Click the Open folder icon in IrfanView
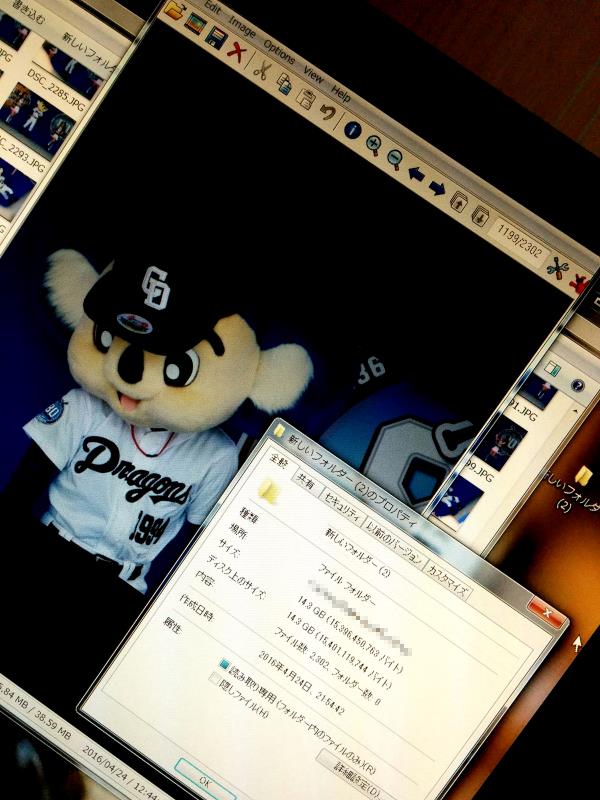Screen dimensions: 600x800 [174, 10]
